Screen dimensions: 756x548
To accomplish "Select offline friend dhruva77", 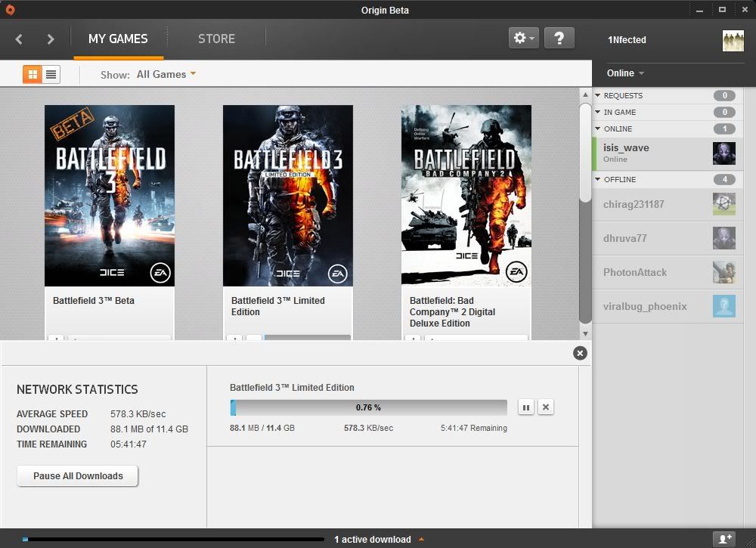I will (x=668, y=239).
